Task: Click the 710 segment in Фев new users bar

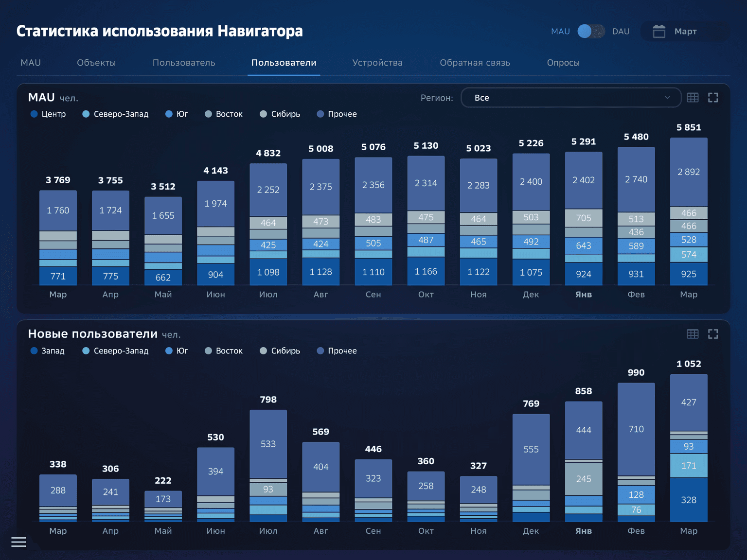Action: 636,429
